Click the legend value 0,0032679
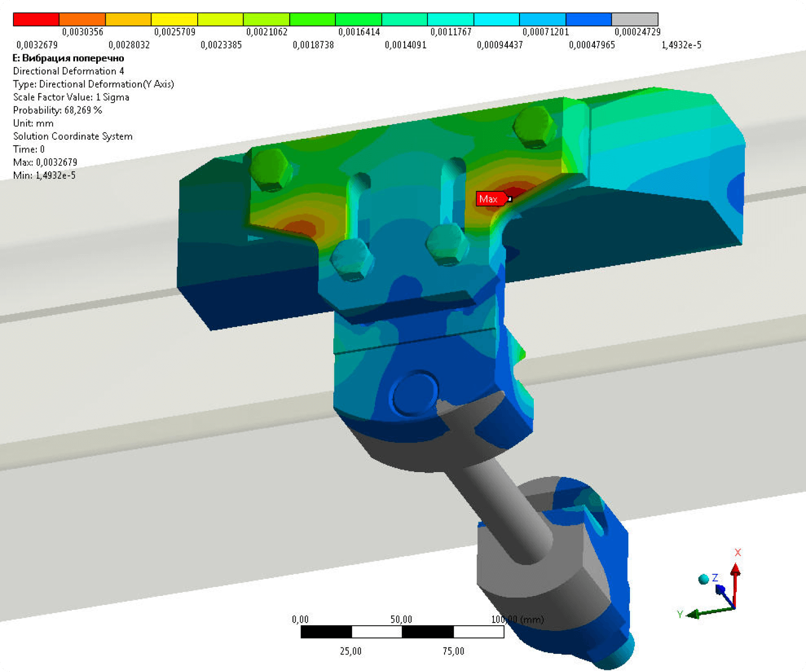Screen dimensions: 806x672 click(x=37, y=45)
